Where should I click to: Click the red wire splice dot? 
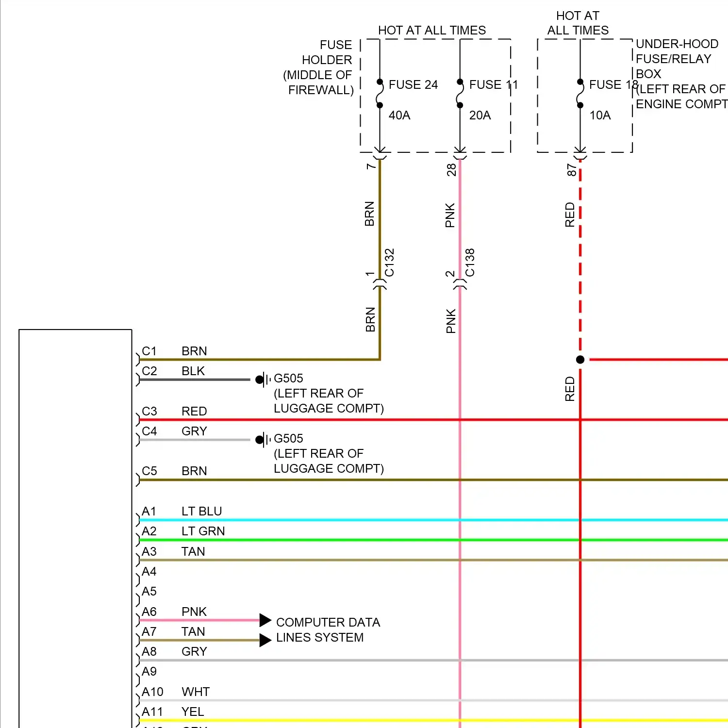580,360
